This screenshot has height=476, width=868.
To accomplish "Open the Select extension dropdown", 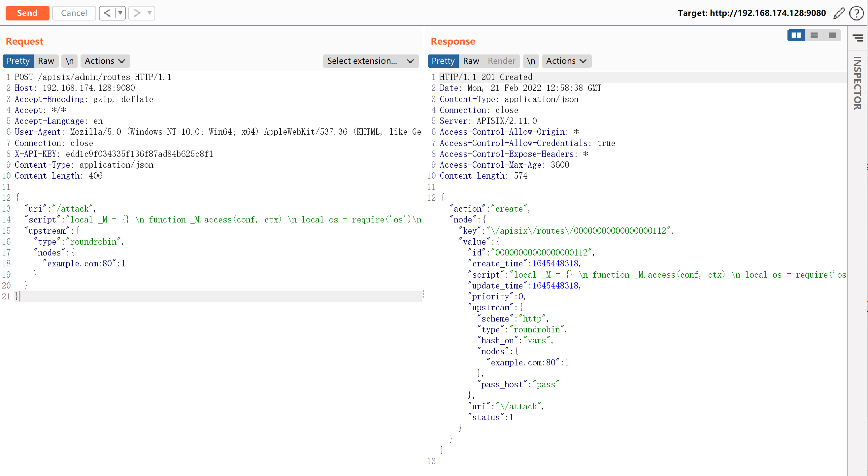I will tap(370, 61).
